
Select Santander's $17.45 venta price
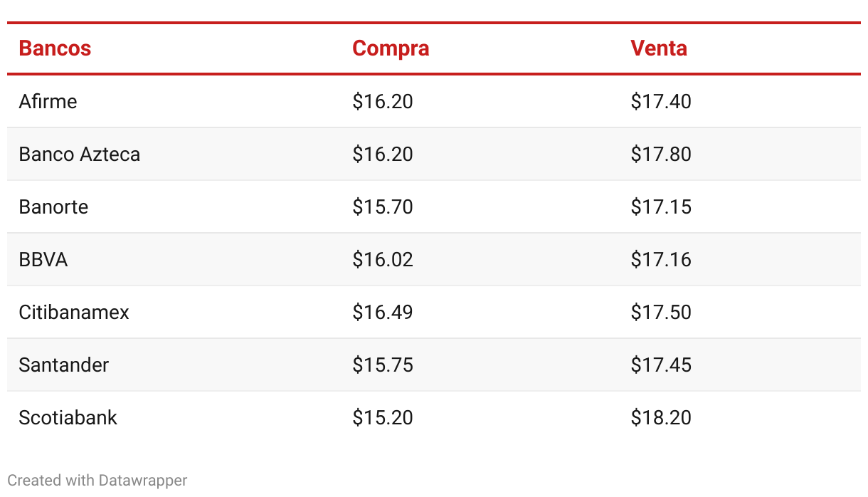(x=661, y=365)
